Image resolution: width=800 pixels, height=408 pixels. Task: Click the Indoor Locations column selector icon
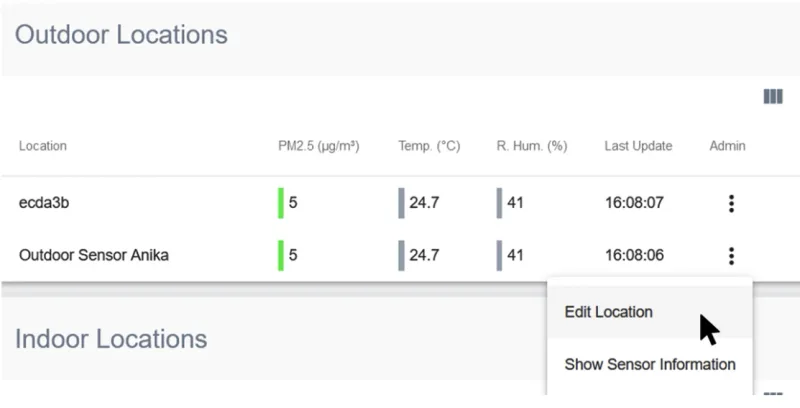pyautogui.click(x=772, y=394)
